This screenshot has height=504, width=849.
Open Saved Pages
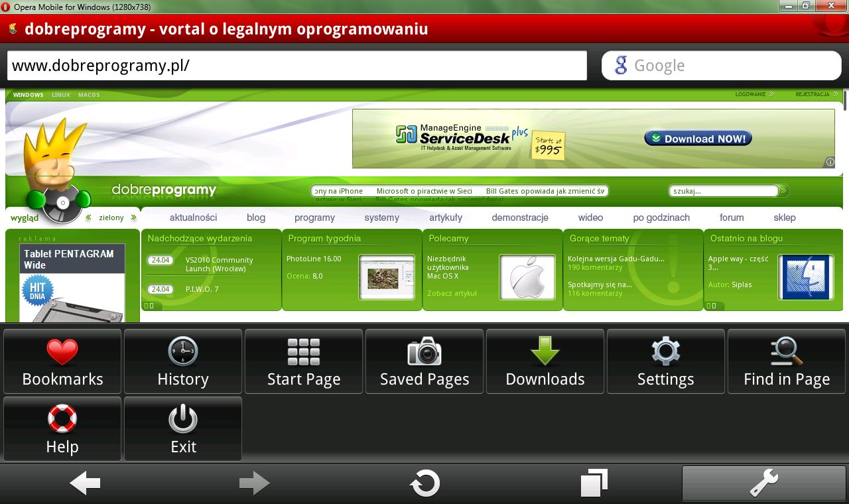tap(424, 361)
